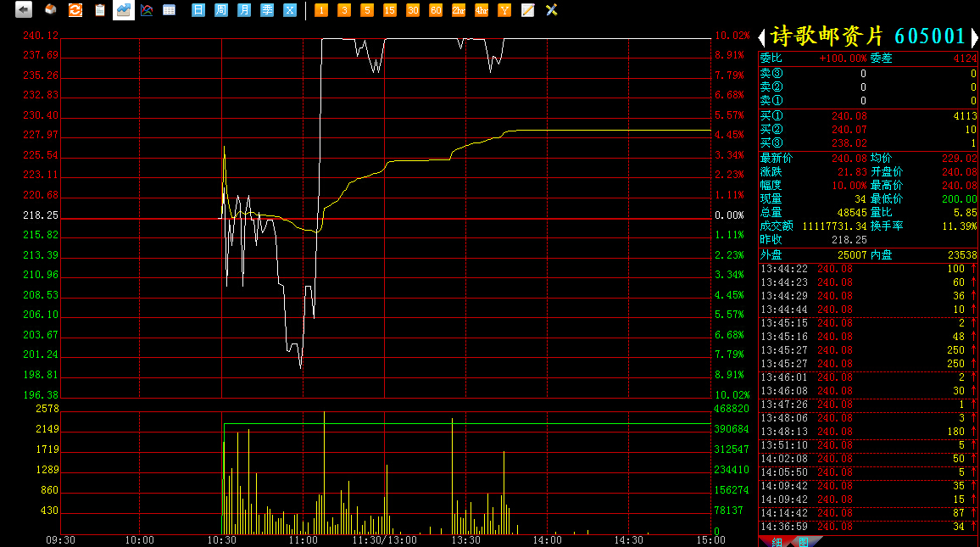Screen dimensions: 980x547
Task: Click the 成交额 11117731.34 value
Action: 834,226
